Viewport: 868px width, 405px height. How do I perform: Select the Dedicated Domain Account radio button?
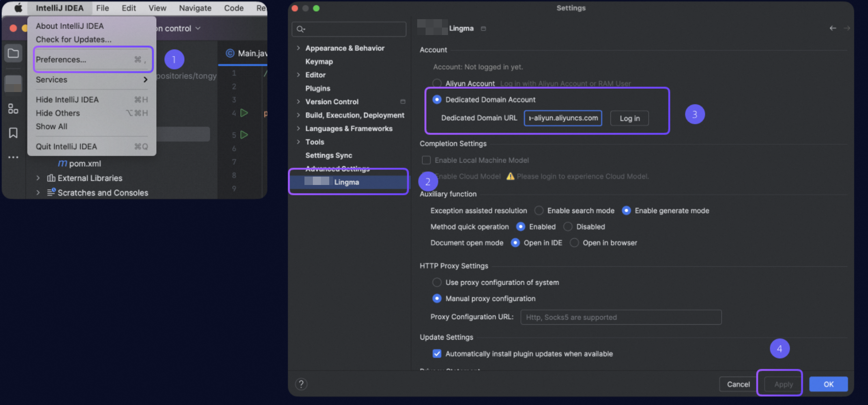437,99
